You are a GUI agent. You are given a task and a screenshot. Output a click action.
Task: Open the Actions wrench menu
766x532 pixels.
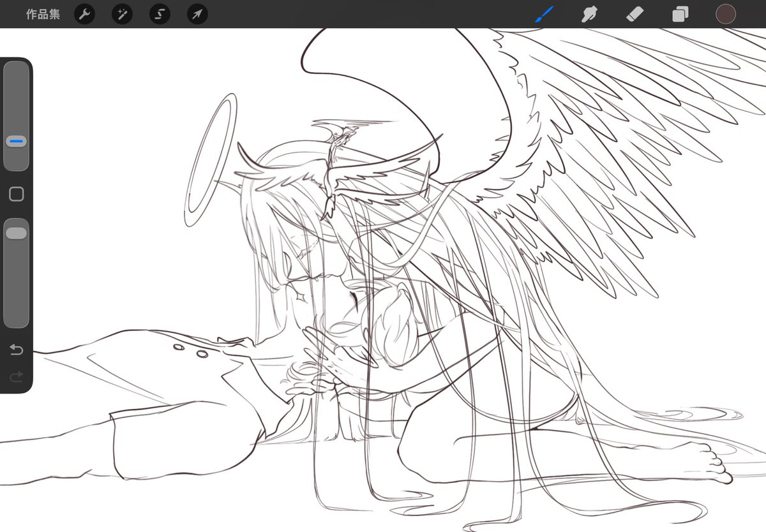pyautogui.click(x=84, y=14)
